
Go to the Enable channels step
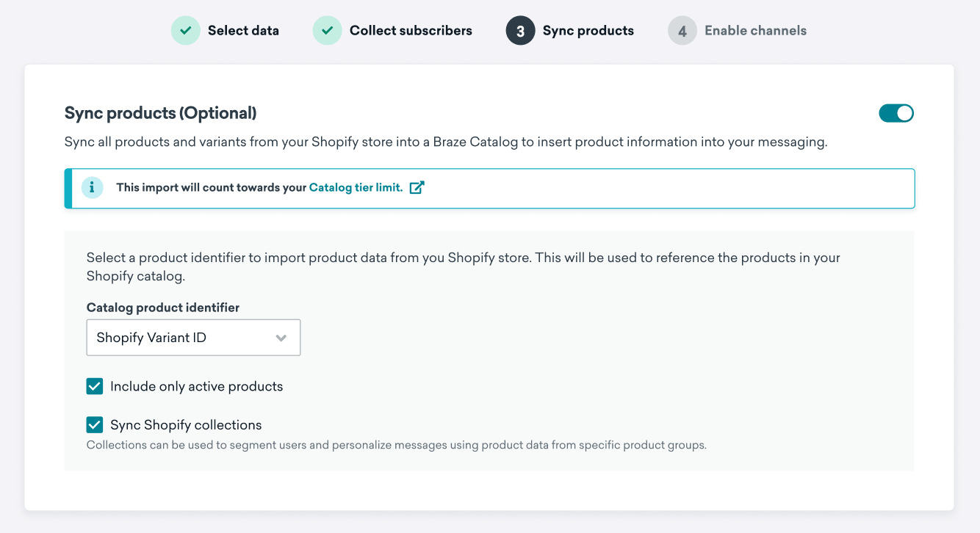(x=755, y=31)
